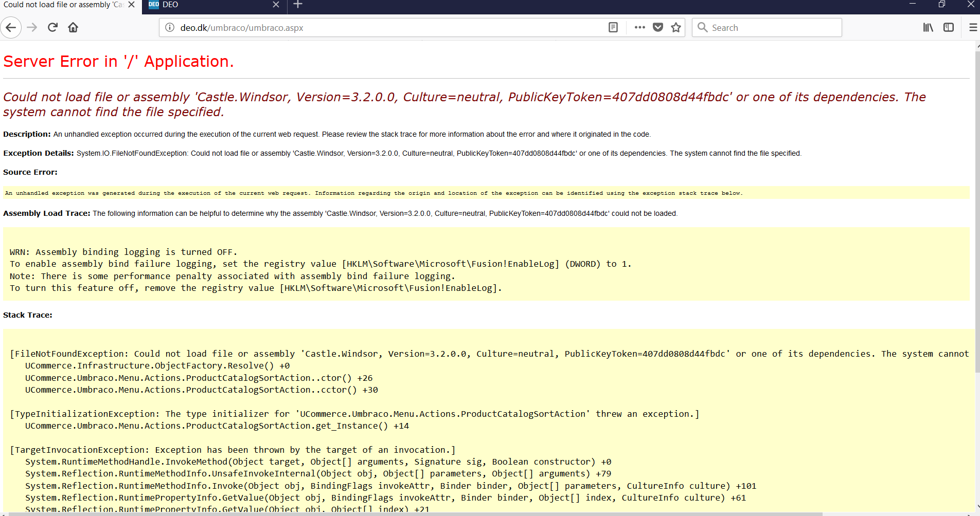Show site information icon in address bar
The height and width of the screenshot is (516, 980).
click(x=170, y=28)
